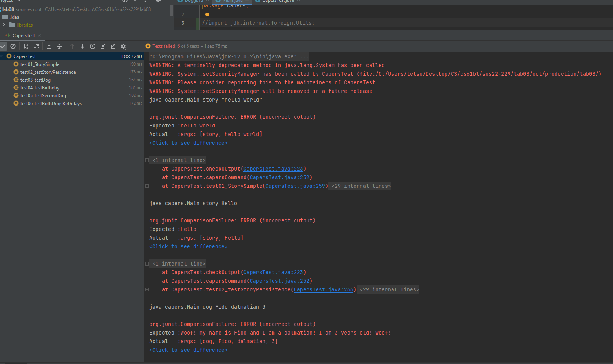
Task: Click the Export Test Results icon
Action: click(x=113, y=46)
